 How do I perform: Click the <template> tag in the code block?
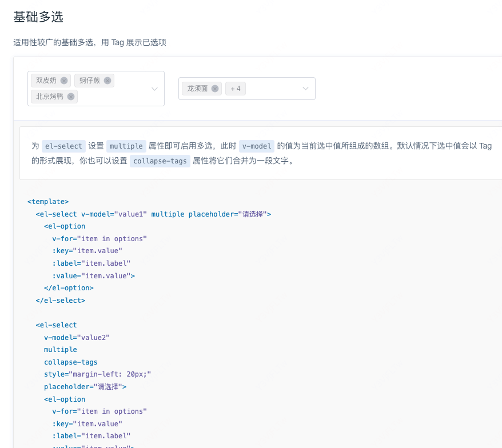[48, 201]
